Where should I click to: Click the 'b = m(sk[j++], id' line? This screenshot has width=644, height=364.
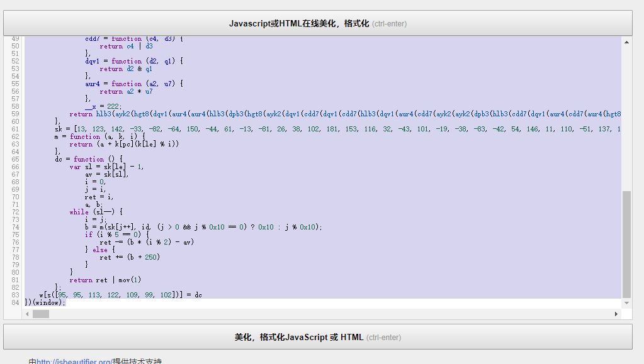pyautogui.click(x=204, y=228)
